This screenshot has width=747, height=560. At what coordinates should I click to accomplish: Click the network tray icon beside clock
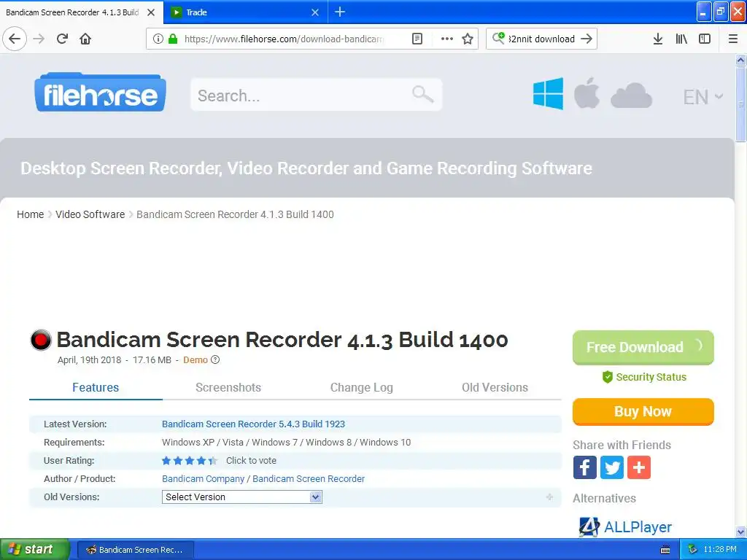click(693, 549)
